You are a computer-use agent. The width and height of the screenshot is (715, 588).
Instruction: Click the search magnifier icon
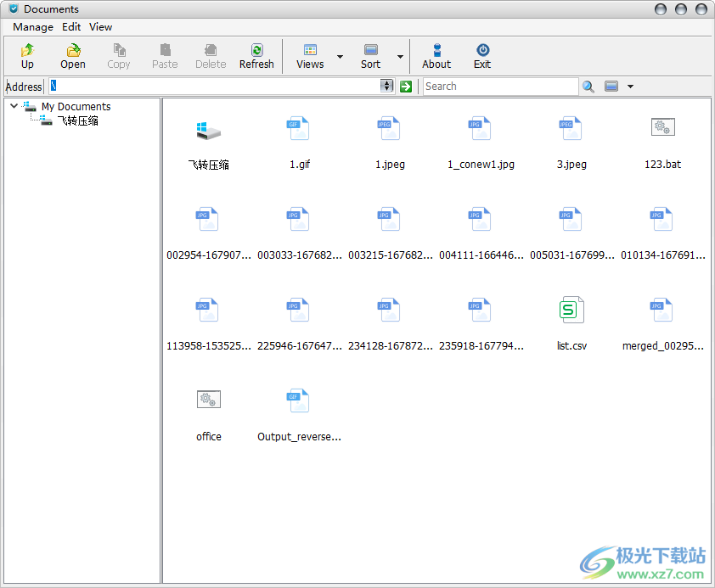click(x=588, y=86)
